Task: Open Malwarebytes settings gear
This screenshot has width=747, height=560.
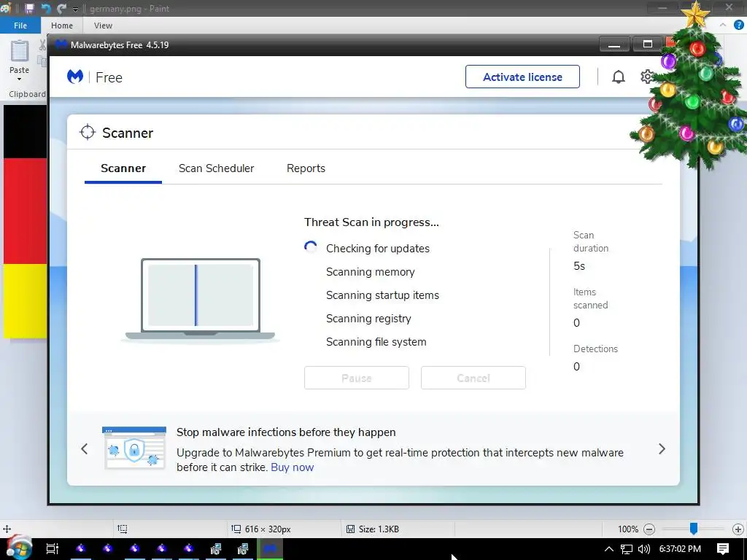Action: [646, 77]
